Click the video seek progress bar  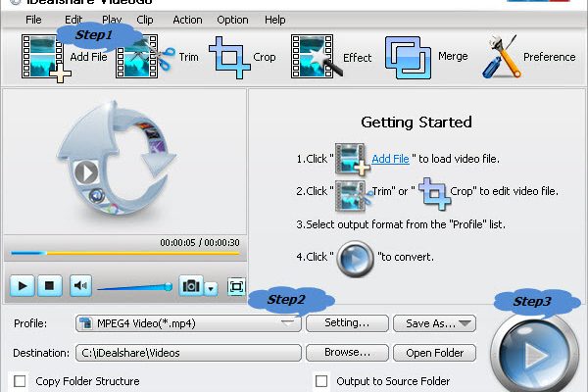coord(125,254)
